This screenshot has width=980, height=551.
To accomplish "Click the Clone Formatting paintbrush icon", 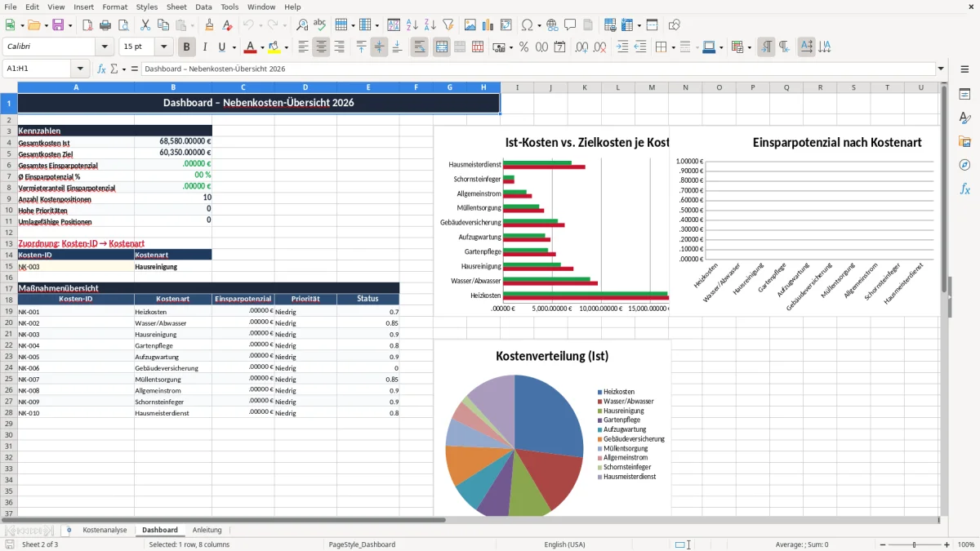I will (x=209, y=25).
